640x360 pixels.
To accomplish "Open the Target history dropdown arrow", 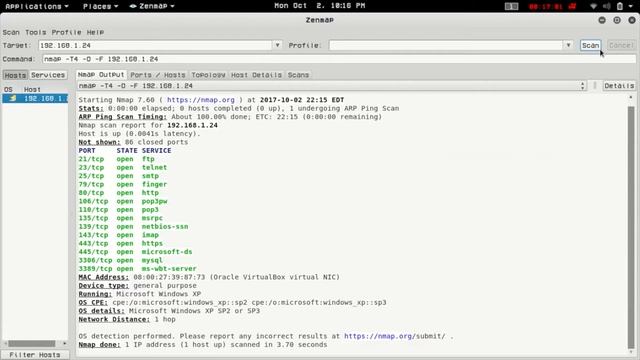I will click(x=278, y=45).
